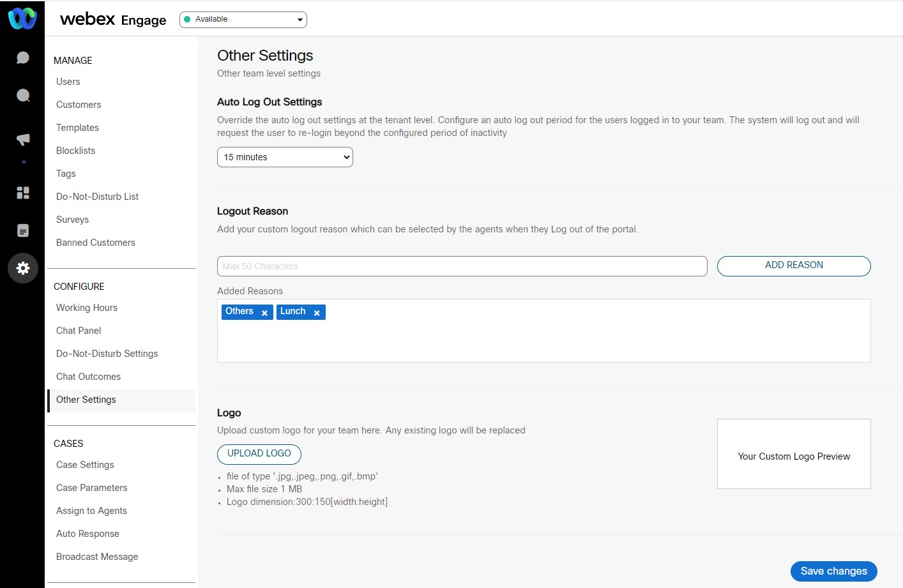Click the Webex logo icon
903x588 pixels.
click(22, 19)
